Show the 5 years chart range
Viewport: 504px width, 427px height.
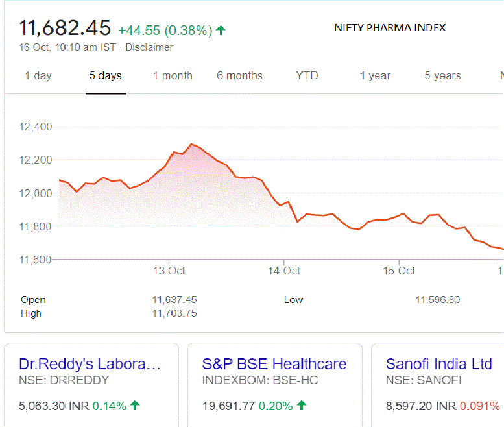[442, 76]
